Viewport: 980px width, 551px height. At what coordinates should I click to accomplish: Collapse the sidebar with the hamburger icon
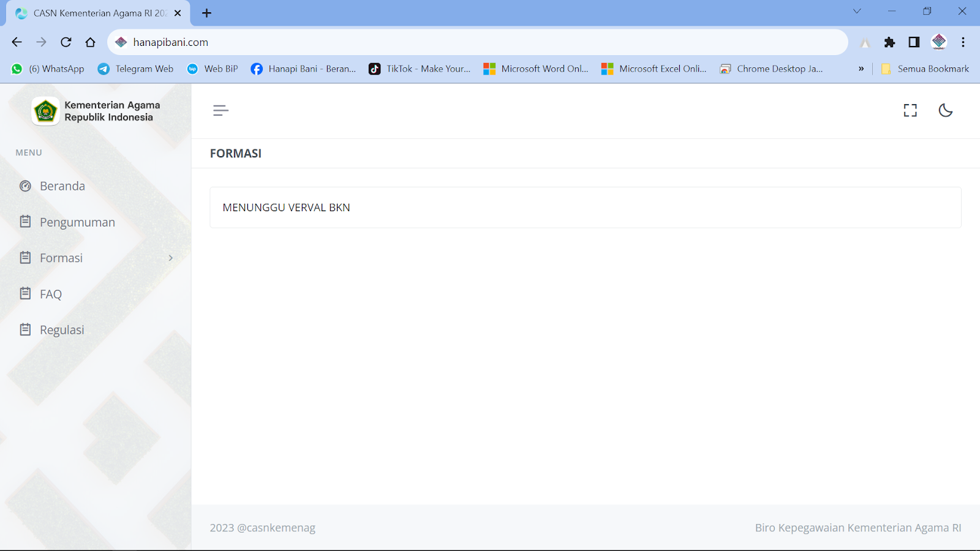pos(221,110)
